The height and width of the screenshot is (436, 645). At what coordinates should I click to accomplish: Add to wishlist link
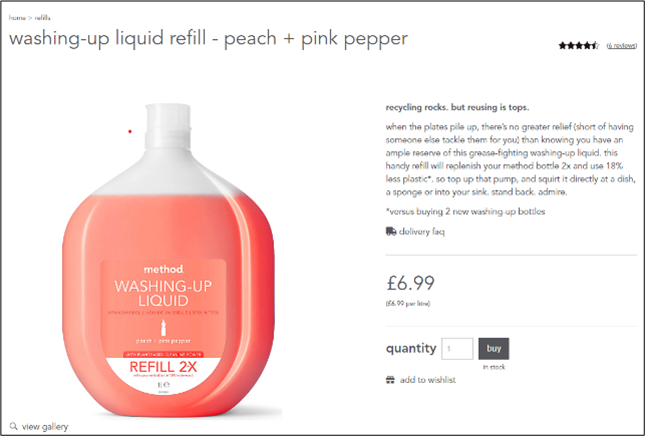[x=428, y=380]
